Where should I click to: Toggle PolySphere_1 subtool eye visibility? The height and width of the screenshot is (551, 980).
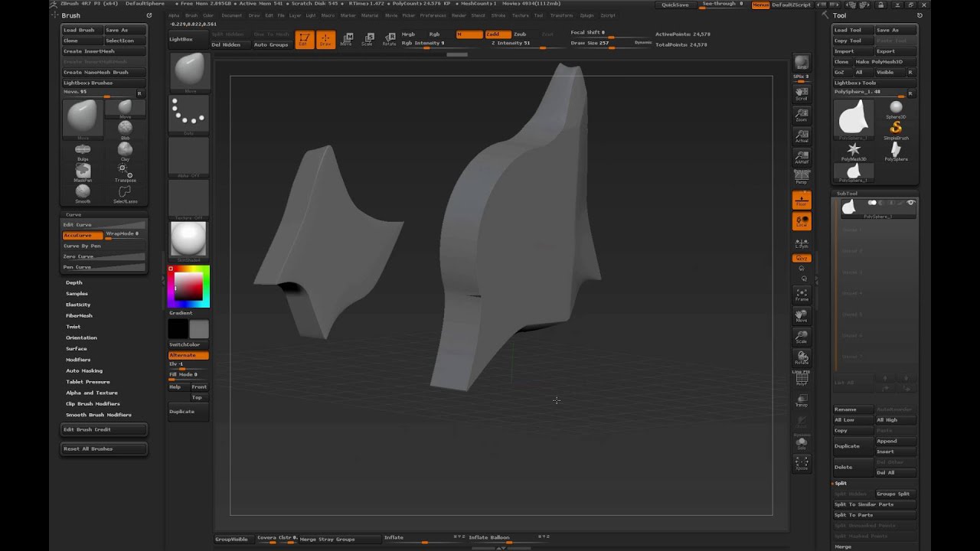(910, 203)
